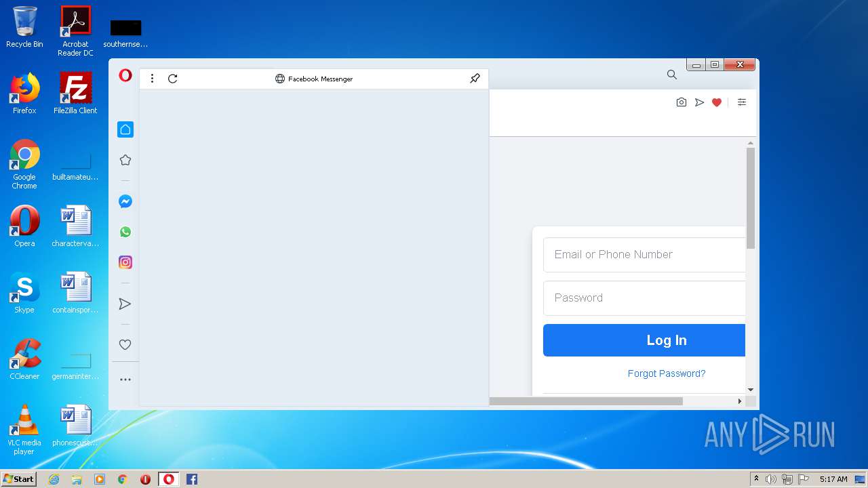Open Firefox desktop shortcut
Image resolution: width=868 pixels, height=488 pixels.
(24, 94)
